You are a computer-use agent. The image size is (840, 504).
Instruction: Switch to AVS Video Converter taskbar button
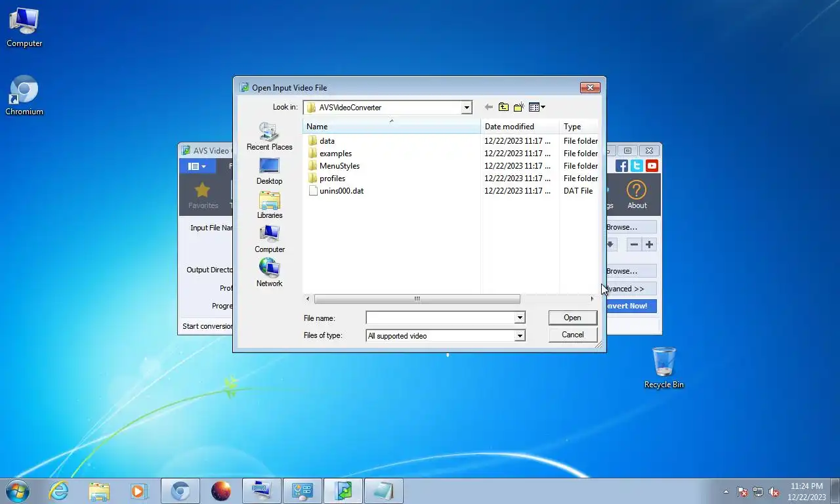pyautogui.click(x=343, y=491)
